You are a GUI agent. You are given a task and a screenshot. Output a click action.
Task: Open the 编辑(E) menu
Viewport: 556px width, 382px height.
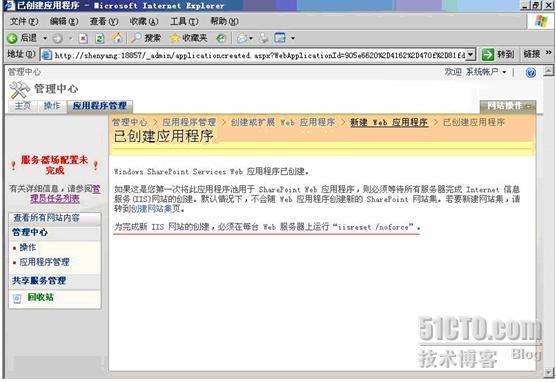click(x=64, y=22)
